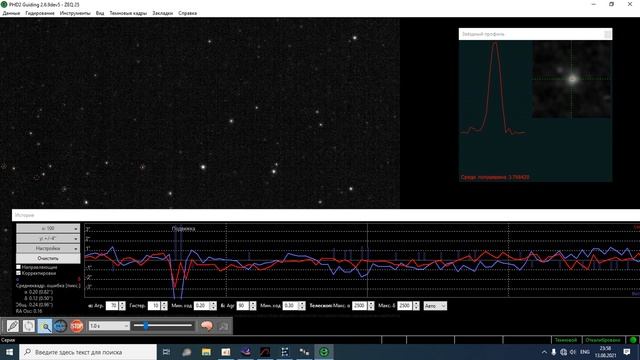This screenshot has height=360, width=640.
Task: Open the Закладки menu
Action: [x=162, y=13]
